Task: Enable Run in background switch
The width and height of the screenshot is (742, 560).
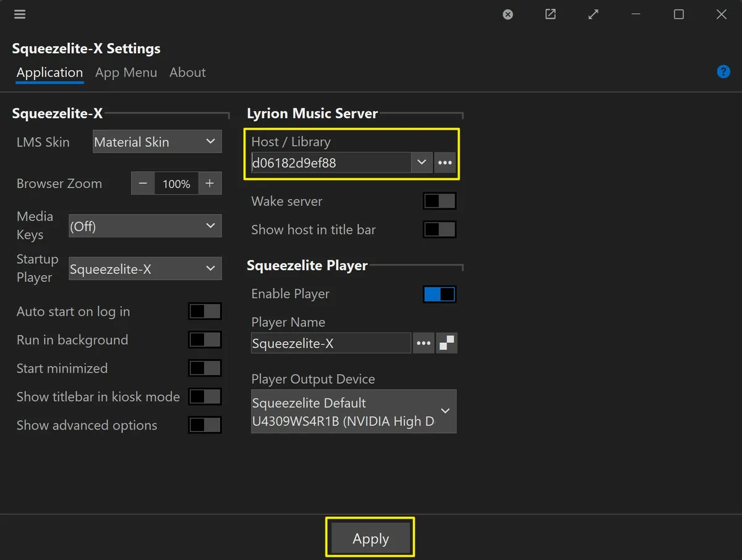Action: pyautogui.click(x=205, y=340)
